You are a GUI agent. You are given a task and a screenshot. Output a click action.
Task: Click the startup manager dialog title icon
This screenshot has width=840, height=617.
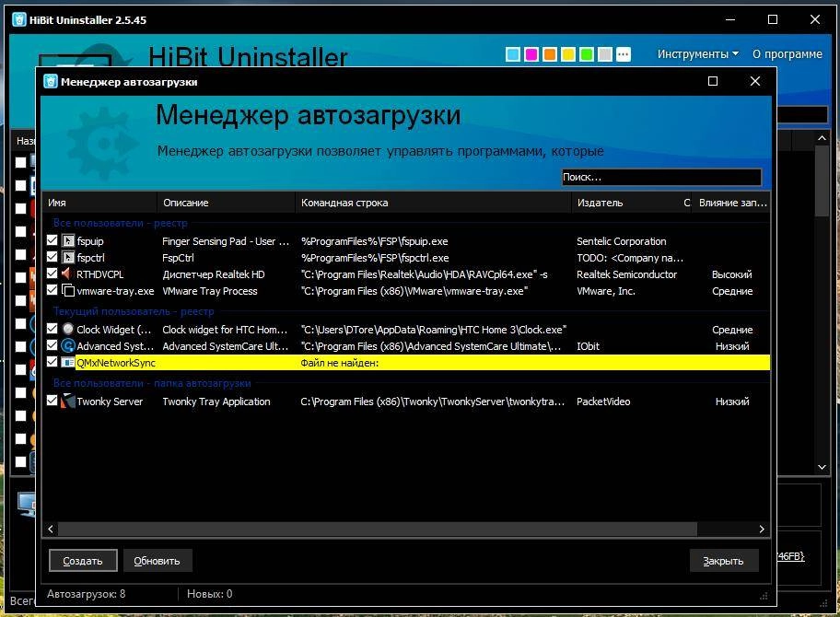coord(51,81)
